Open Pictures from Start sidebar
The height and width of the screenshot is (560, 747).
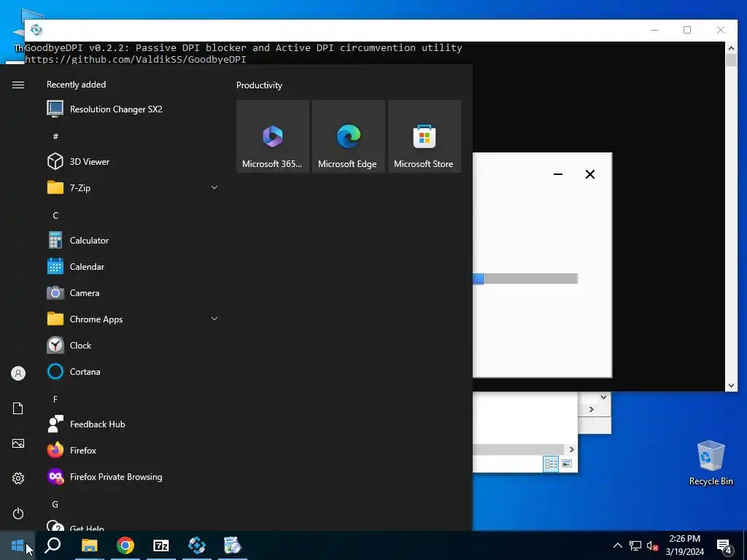[x=18, y=443]
